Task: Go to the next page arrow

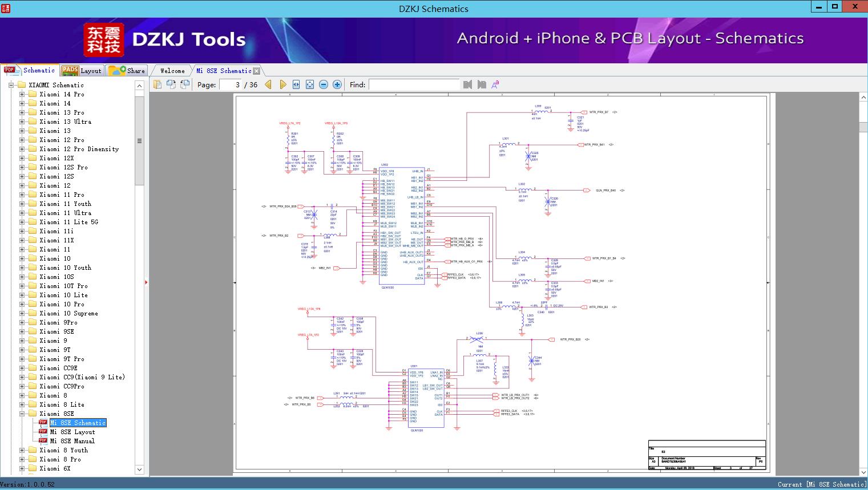Action: click(282, 84)
